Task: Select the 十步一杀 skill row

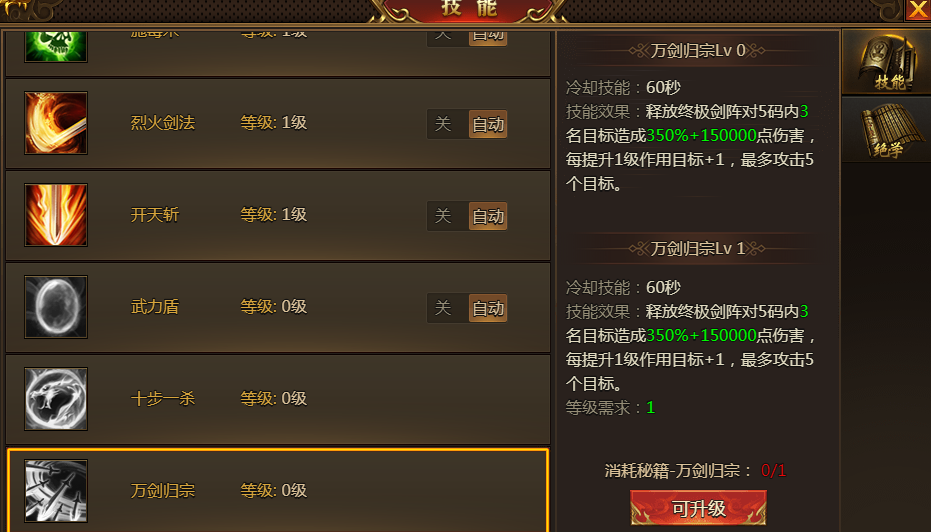Action: point(278,399)
